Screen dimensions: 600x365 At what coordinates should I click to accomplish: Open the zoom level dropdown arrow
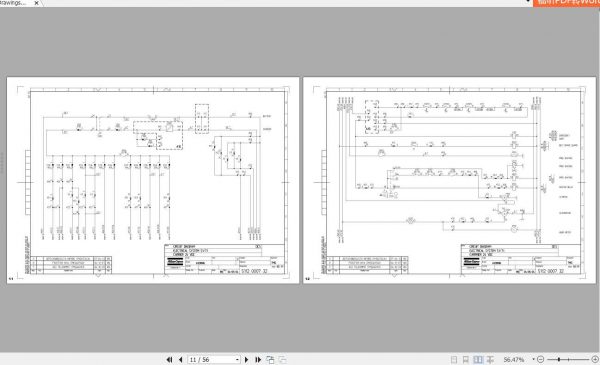(x=533, y=360)
